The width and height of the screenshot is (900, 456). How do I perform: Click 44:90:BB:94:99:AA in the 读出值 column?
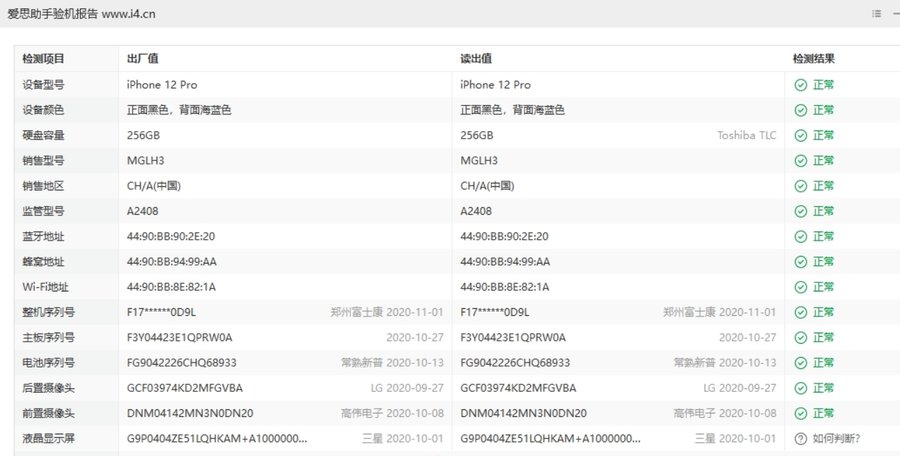click(505, 262)
